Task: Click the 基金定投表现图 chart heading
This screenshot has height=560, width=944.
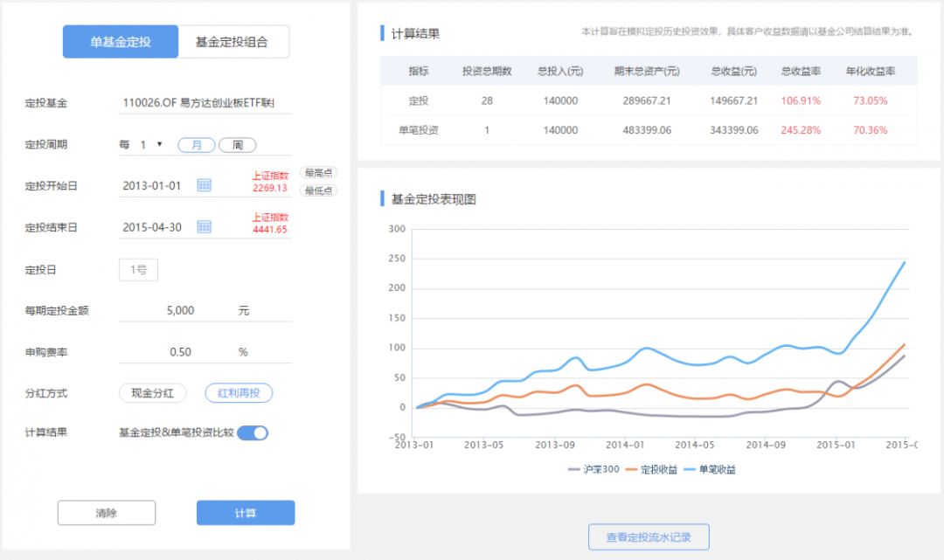Action: (434, 199)
